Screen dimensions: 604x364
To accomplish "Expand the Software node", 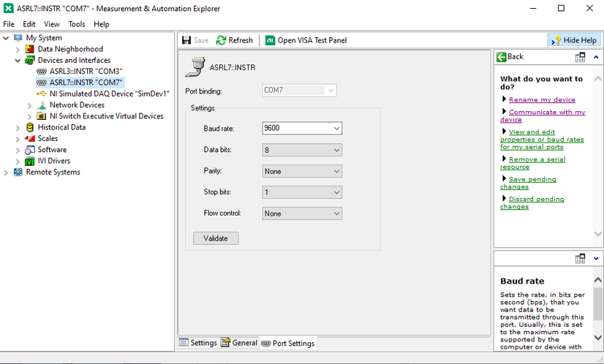I will pos(18,150).
